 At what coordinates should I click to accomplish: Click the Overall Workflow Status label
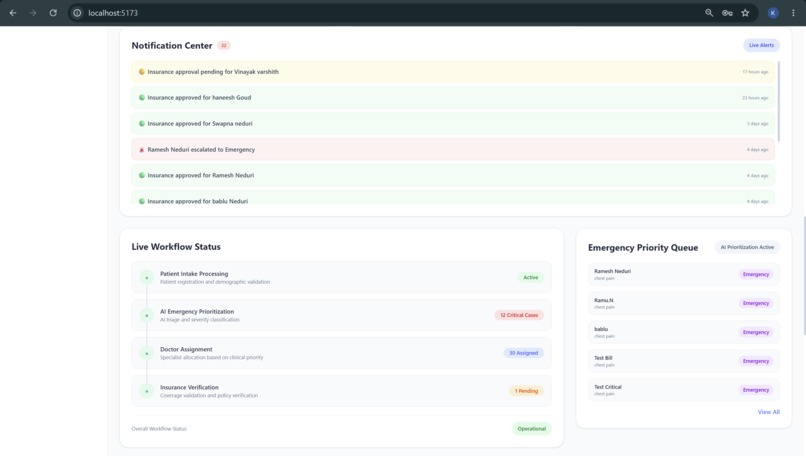tap(159, 429)
